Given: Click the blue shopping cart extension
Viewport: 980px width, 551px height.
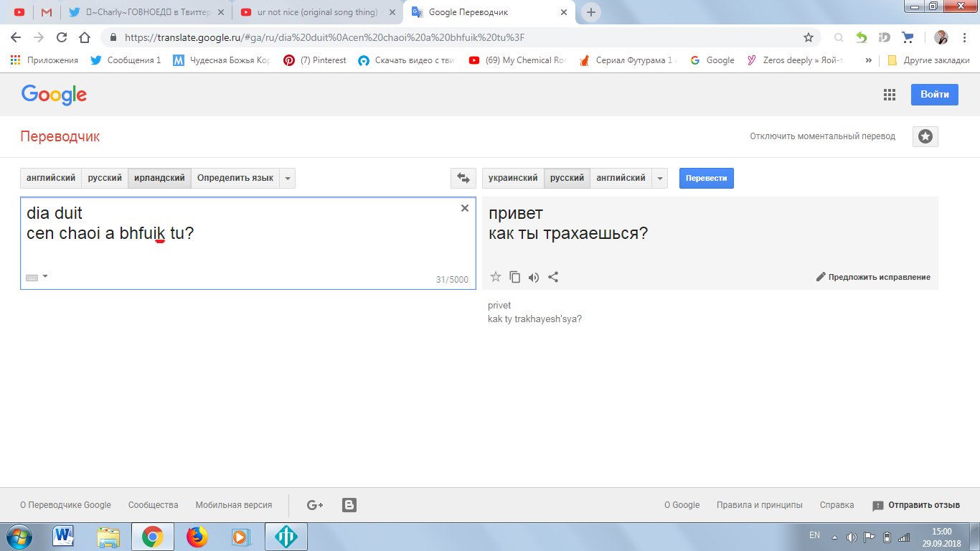Looking at the screenshot, I should pos(908,37).
